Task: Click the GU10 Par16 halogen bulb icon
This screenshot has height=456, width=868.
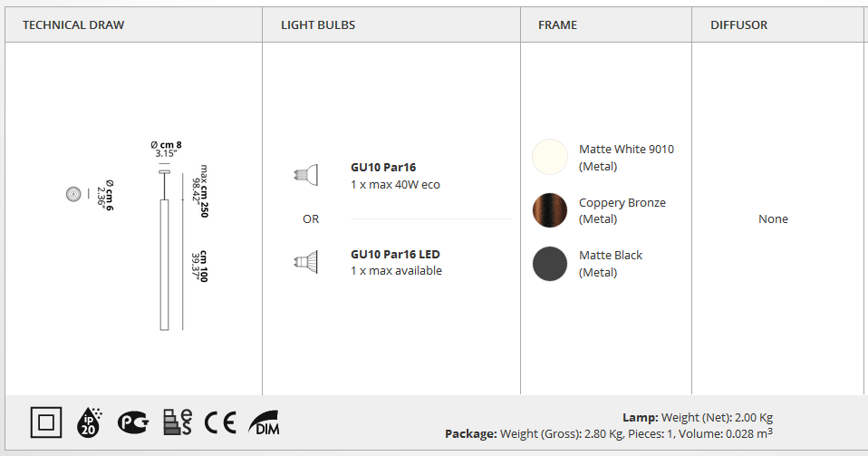Action: (305, 175)
